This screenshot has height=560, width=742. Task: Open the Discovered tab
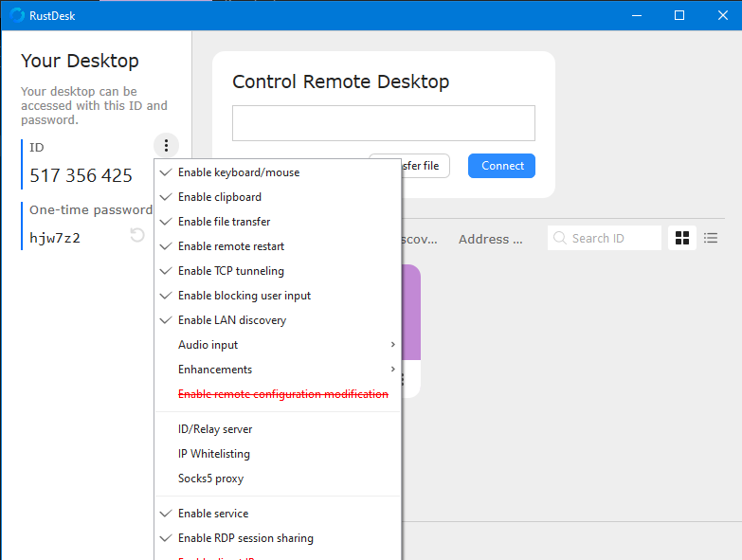coord(419,240)
